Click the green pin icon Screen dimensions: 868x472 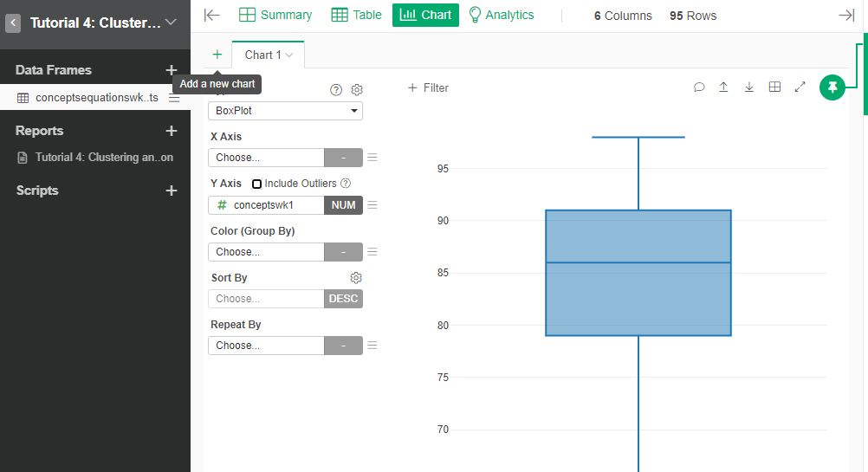tap(832, 87)
